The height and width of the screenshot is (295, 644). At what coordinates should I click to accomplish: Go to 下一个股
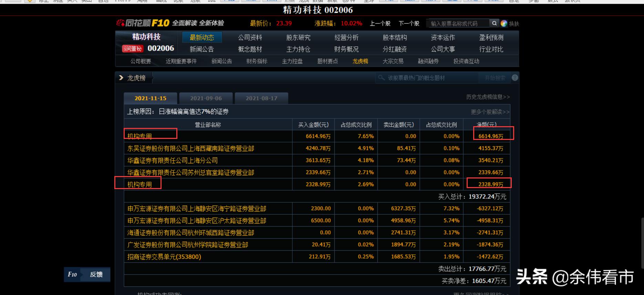(x=409, y=23)
